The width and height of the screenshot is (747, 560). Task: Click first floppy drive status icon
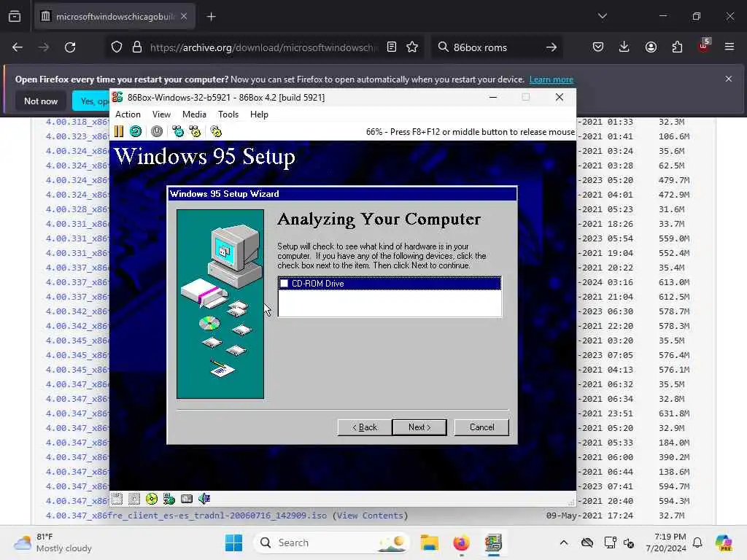[117, 499]
